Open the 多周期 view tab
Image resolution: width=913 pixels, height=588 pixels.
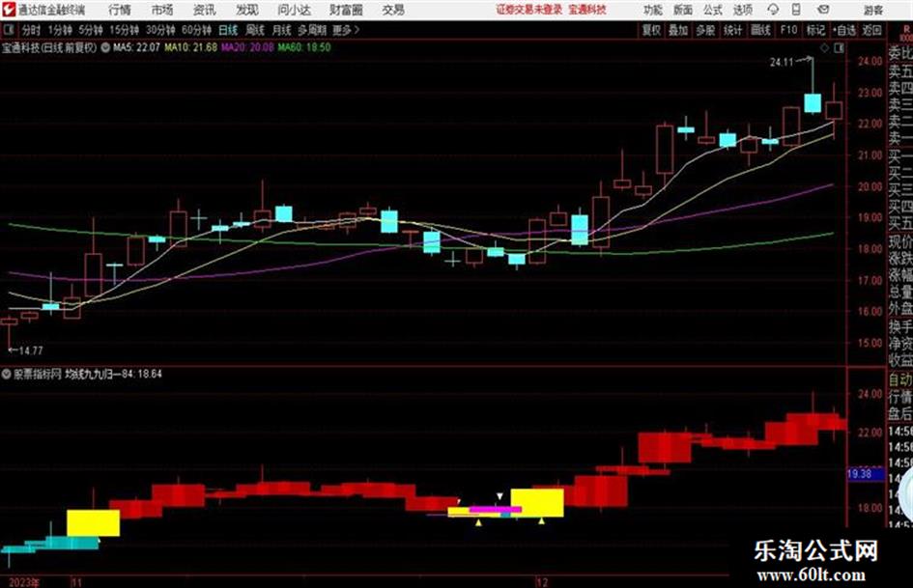(312, 30)
